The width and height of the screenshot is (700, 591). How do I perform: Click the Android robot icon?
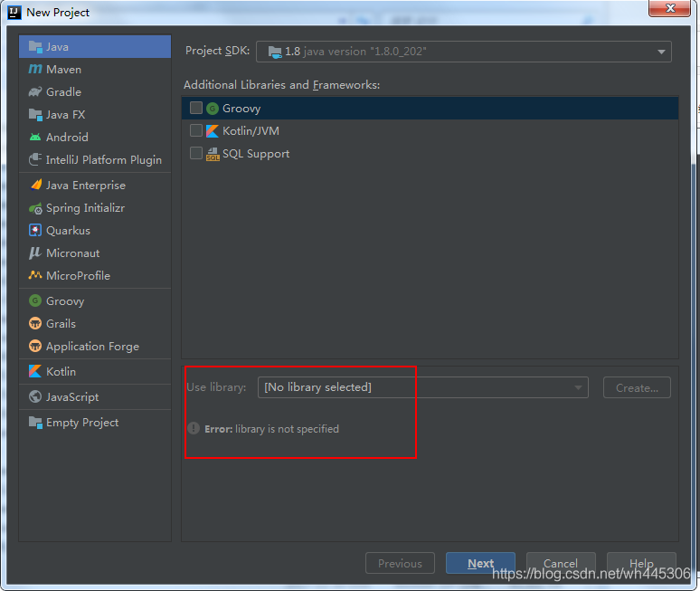pyautogui.click(x=35, y=138)
